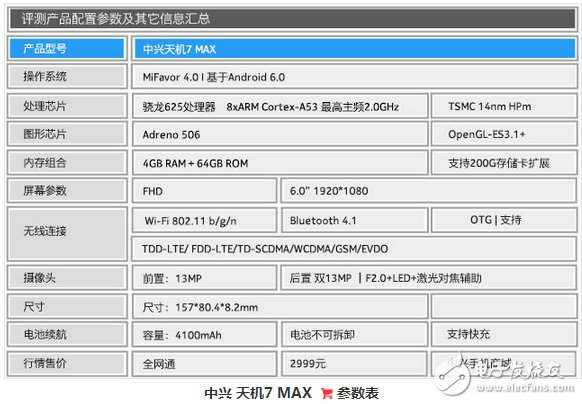Select the '容量: 4100mAh' cell

pyautogui.click(x=205, y=335)
